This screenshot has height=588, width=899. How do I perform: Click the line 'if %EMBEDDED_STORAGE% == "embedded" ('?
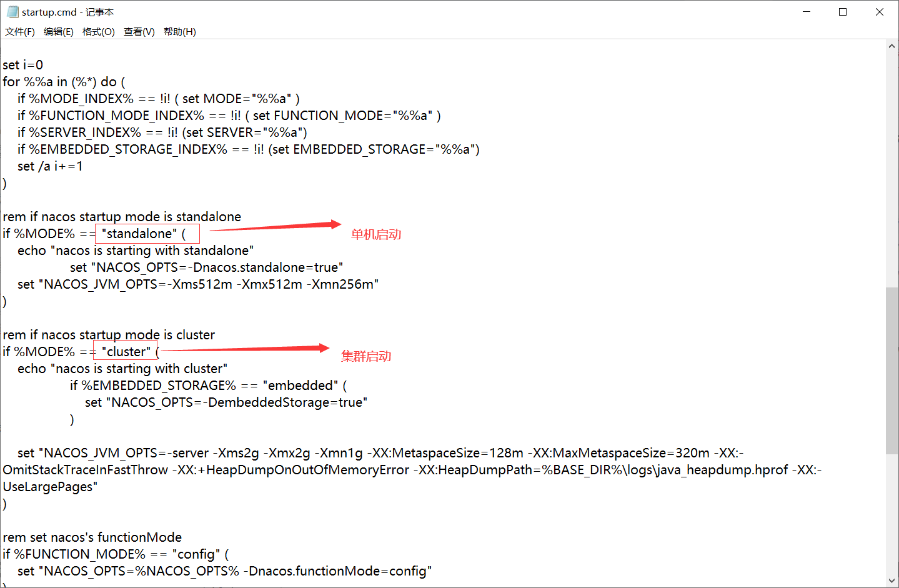[209, 386]
